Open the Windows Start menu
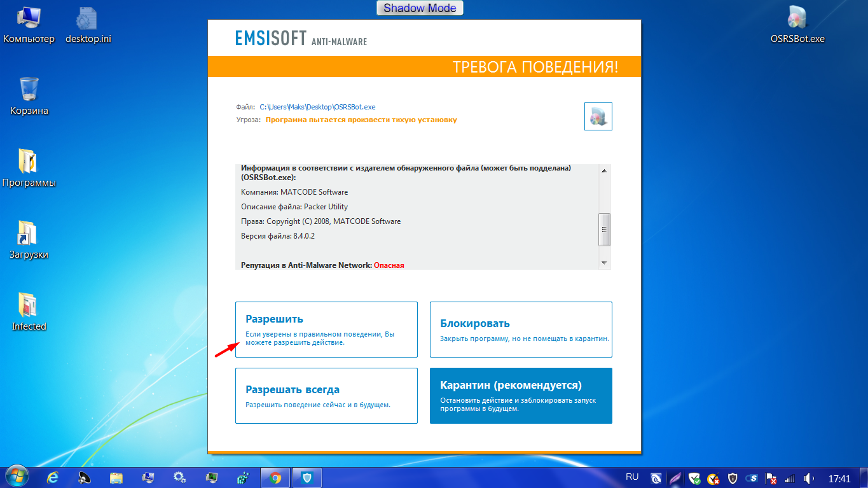 coord(17,477)
